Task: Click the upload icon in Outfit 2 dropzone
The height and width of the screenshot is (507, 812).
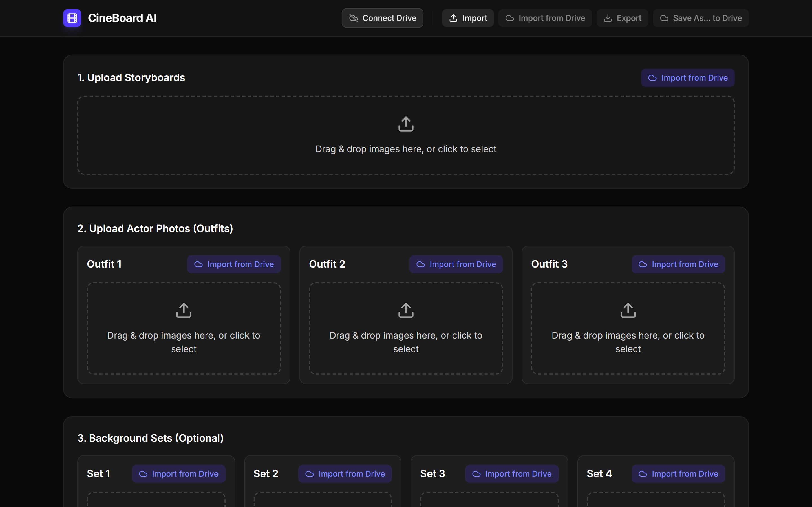Action: pyautogui.click(x=406, y=310)
